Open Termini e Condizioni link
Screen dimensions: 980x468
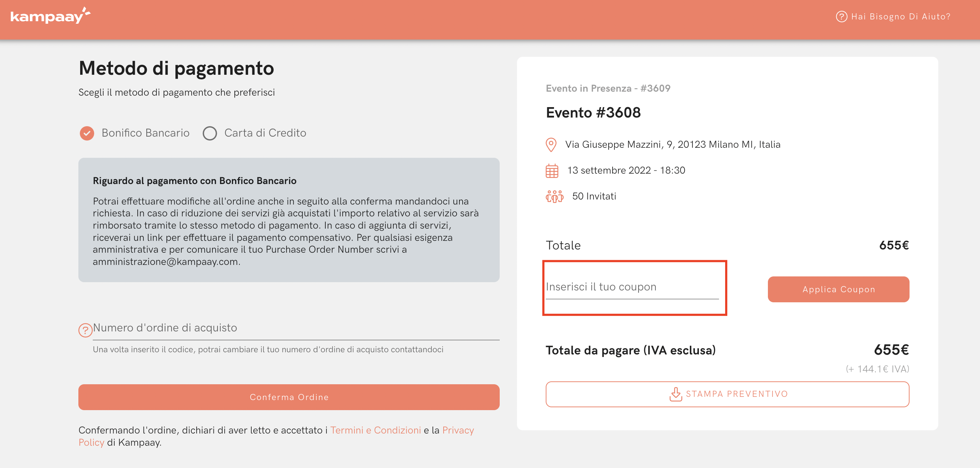point(375,430)
